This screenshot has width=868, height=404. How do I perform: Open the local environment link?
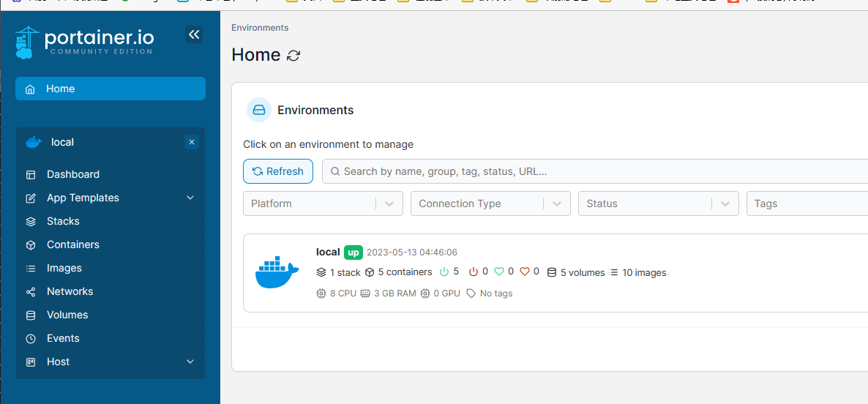pyautogui.click(x=327, y=252)
